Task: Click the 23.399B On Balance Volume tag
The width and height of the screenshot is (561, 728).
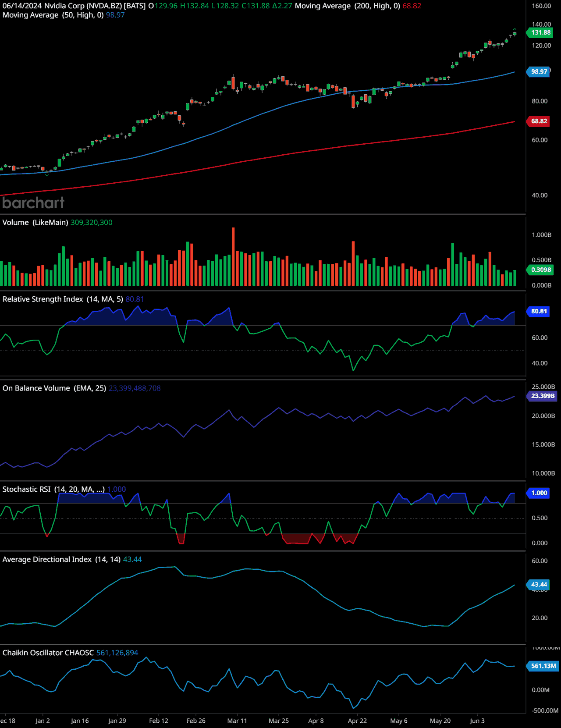Action: point(542,396)
